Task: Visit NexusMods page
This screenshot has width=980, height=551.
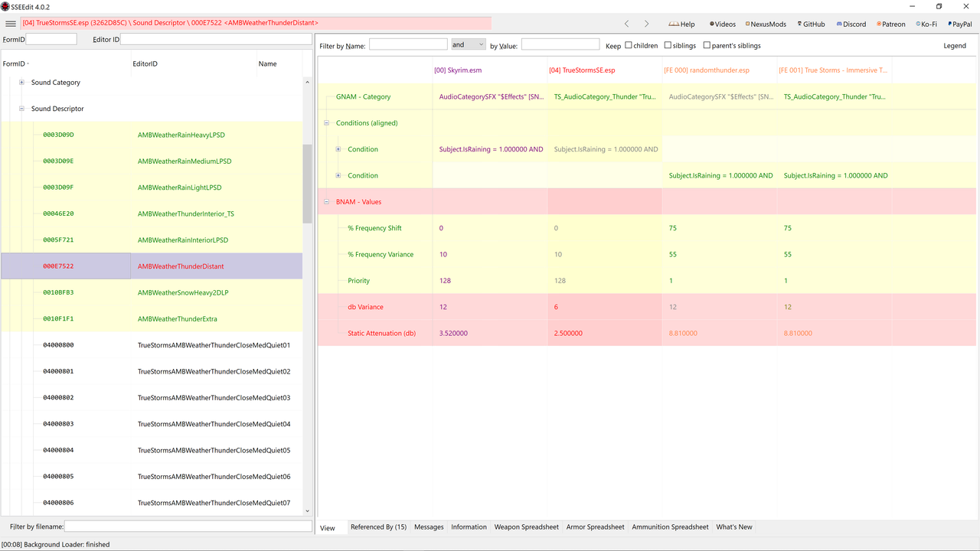Action: 766,24
